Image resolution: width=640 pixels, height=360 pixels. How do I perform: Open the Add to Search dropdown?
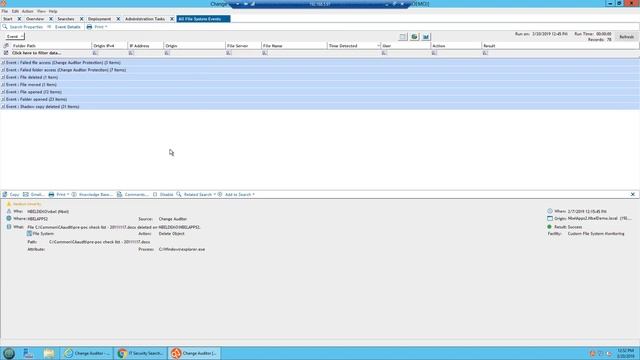[236, 195]
